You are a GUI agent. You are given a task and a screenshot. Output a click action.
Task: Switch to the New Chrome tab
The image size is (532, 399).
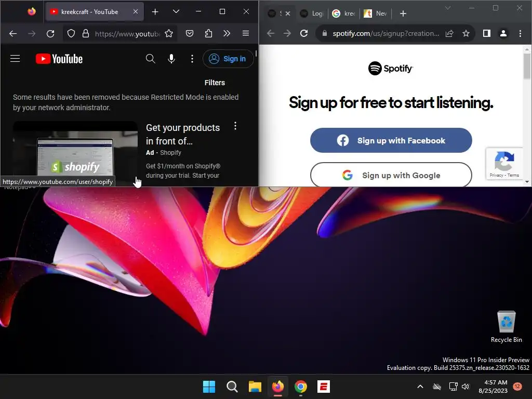375,14
